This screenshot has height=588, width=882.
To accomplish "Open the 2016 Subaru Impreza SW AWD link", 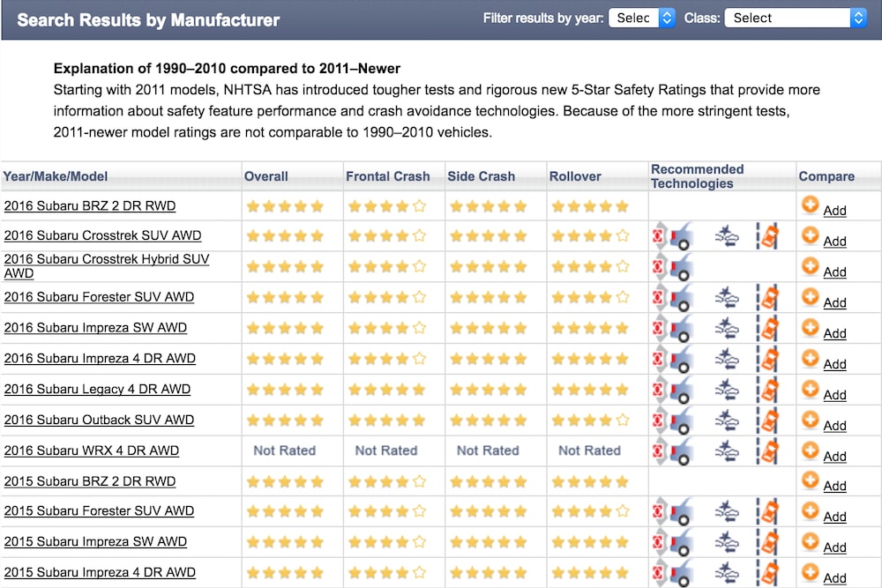I will click(x=95, y=328).
